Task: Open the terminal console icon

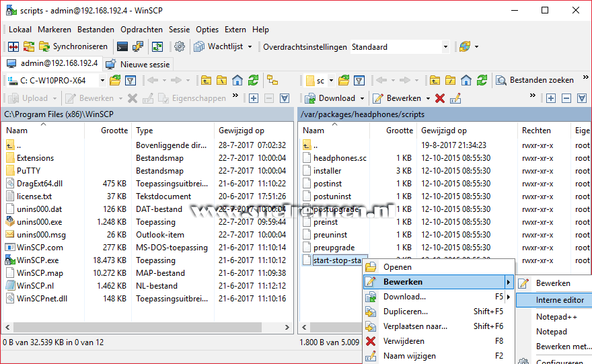Action: pyautogui.click(x=122, y=46)
